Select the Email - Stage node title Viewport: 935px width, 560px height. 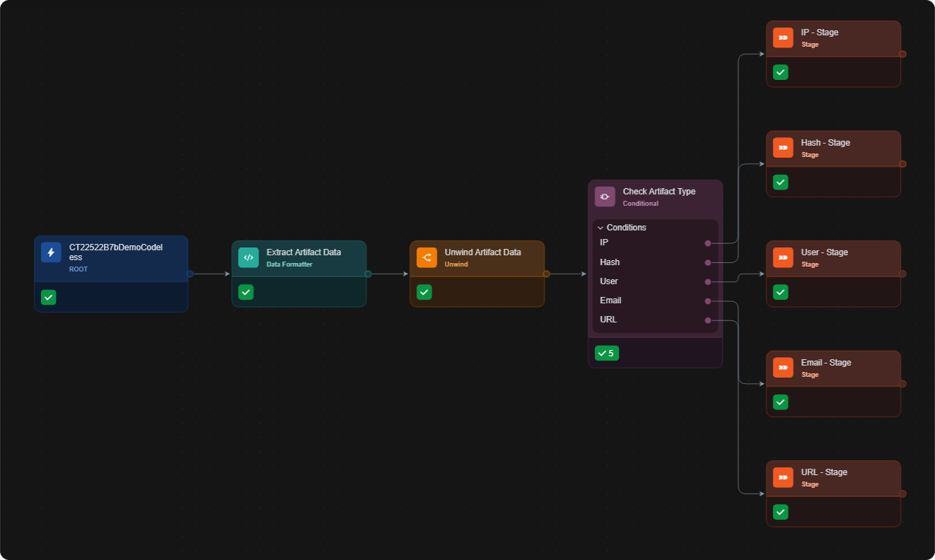click(x=826, y=363)
